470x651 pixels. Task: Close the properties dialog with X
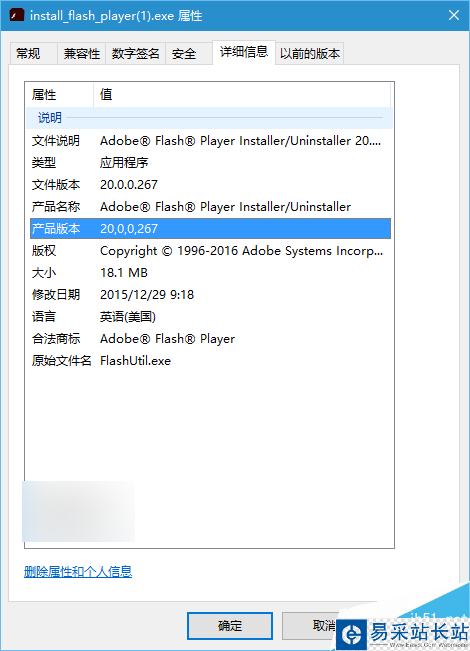[x=453, y=15]
